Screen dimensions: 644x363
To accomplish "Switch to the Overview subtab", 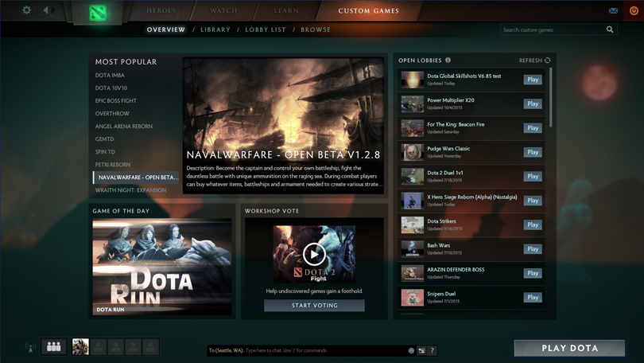I will coord(166,29).
